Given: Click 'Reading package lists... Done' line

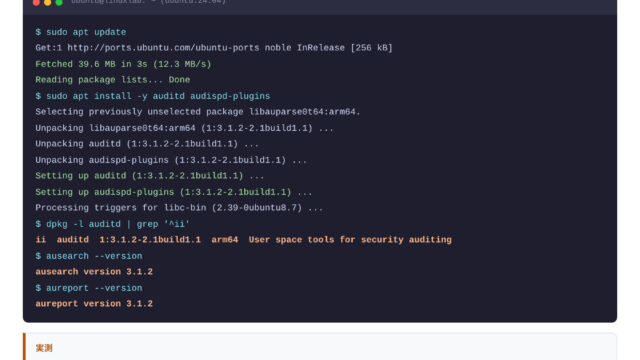Looking at the screenshot, I should click(x=113, y=80).
